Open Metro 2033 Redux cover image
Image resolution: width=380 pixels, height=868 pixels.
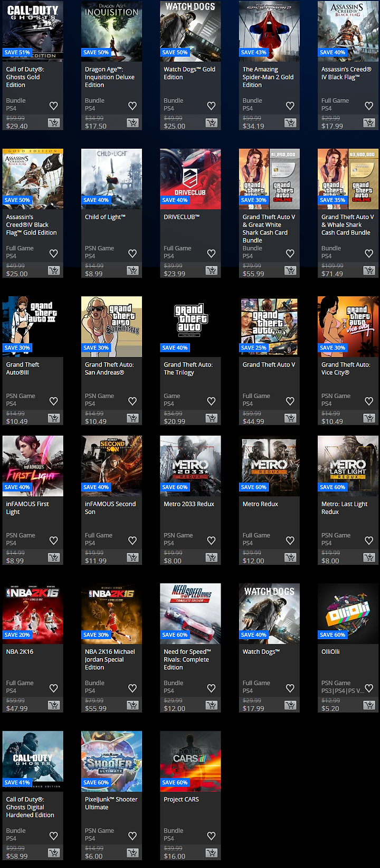click(x=191, y=466)
